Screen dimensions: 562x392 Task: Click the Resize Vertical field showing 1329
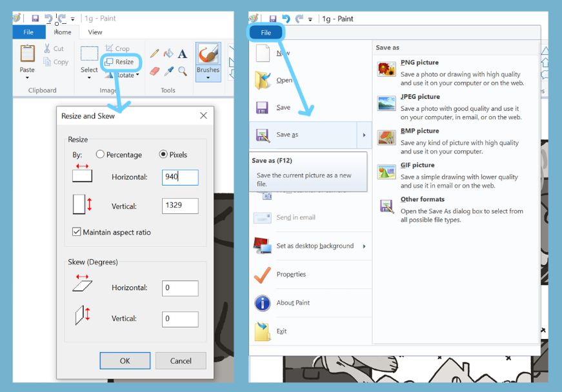coord(179,206)
